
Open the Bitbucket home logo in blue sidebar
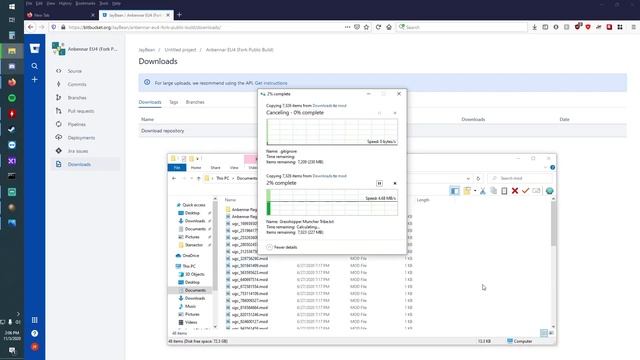35,49
